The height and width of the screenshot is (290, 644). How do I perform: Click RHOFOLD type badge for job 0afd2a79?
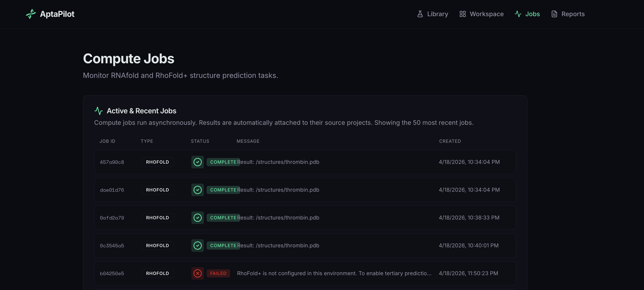coord(158,218)
